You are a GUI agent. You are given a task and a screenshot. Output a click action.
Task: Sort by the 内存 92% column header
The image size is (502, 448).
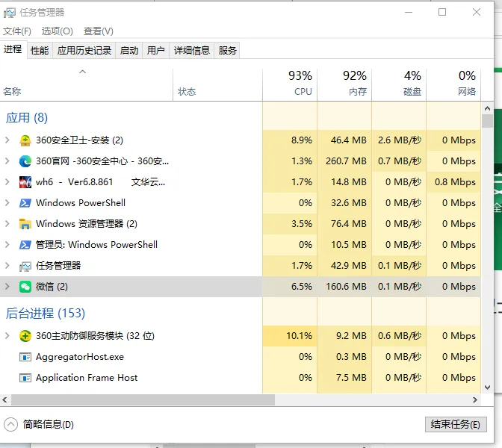[344, 85]
